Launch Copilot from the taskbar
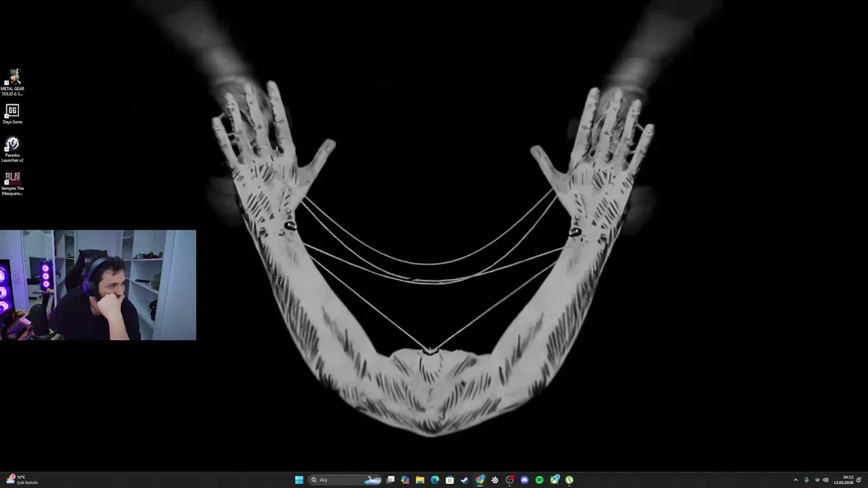The height and width of the screenshot is (488, 868). click(x=406, y=480)
